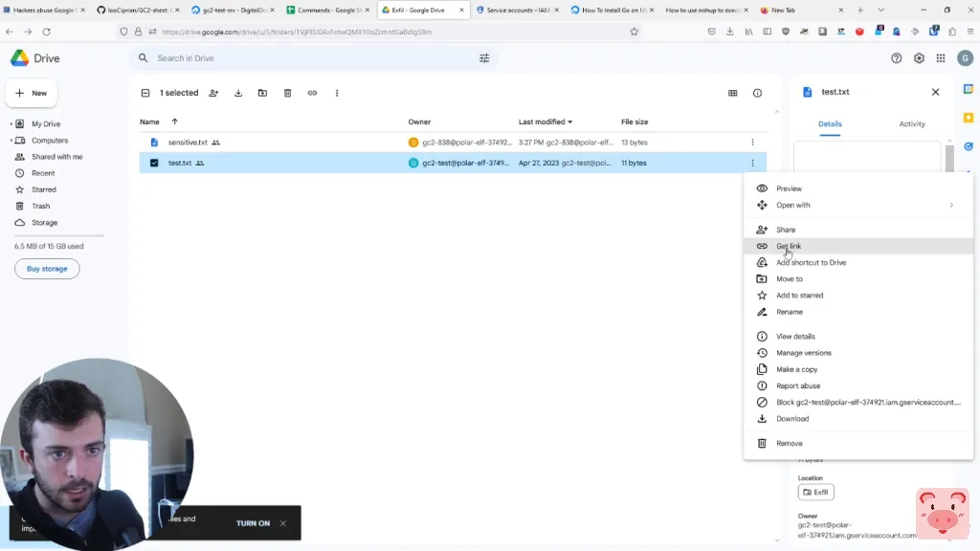Click the move to folder toolbar icon
The height and width of the screenshot is (551, 980).
[262, 93]
